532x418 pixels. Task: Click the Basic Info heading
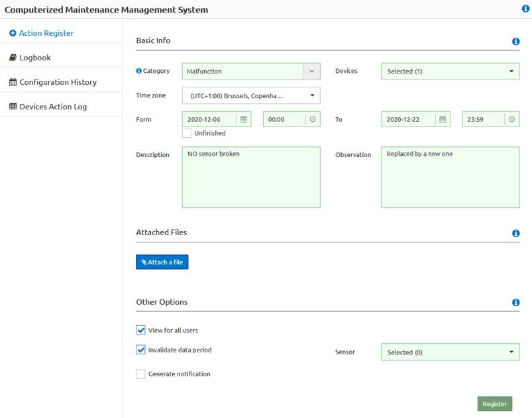coord(153,40)
